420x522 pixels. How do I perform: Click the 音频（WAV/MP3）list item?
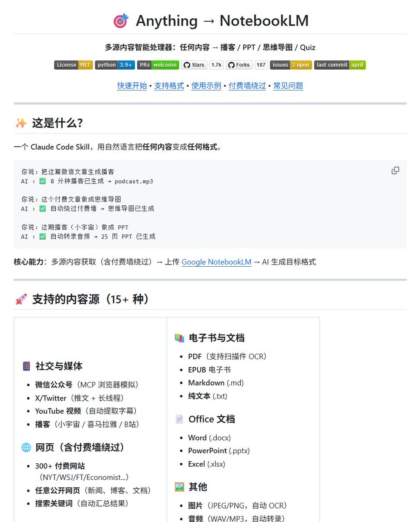tap(238, 519)
